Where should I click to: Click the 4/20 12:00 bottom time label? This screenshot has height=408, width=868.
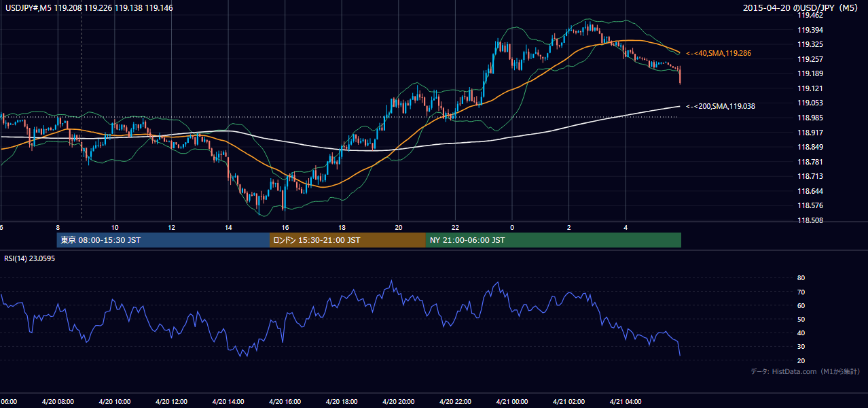[x=171, y=401]
